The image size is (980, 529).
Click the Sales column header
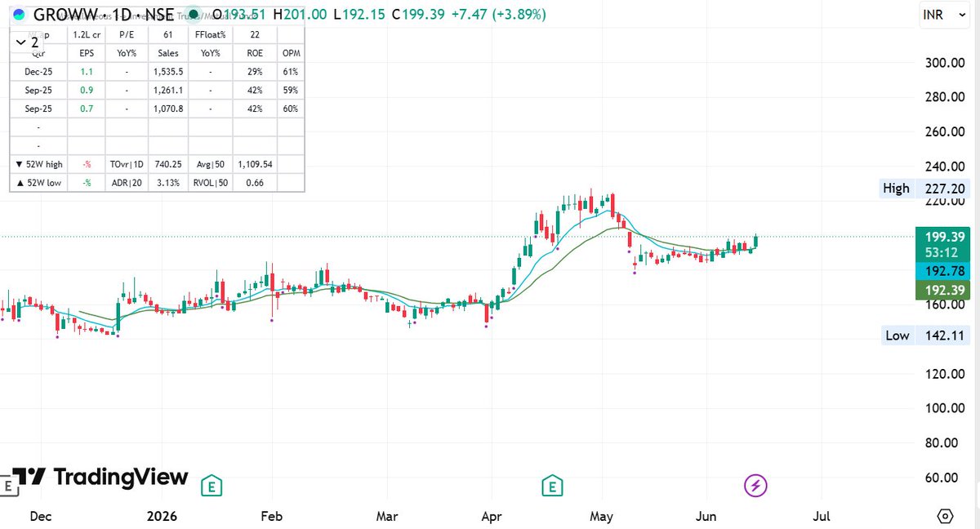168,53
